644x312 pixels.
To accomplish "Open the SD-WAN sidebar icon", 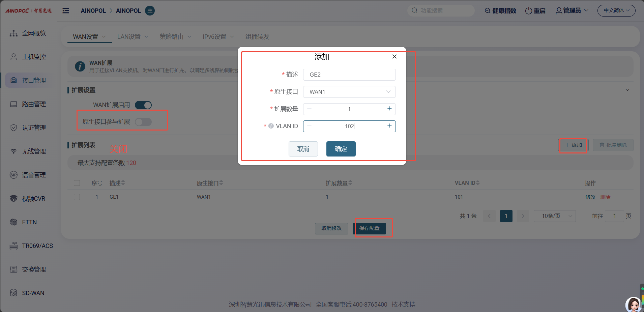I will click(x=13, y=293).
